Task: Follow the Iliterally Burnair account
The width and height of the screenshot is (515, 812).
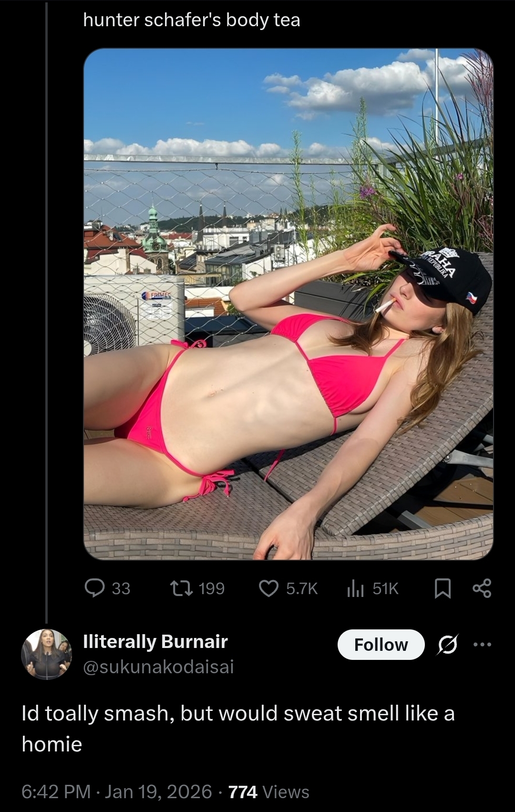Action: point(381,645)
